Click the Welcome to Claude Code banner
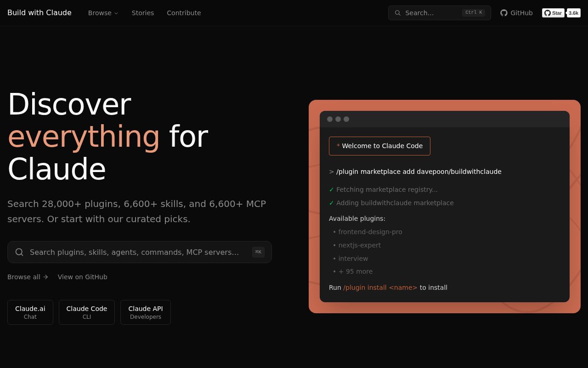 pos(379,146)
